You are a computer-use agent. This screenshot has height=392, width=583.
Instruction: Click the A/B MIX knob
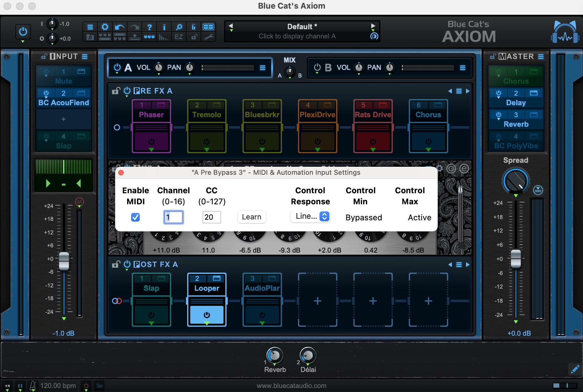(290, 72)
